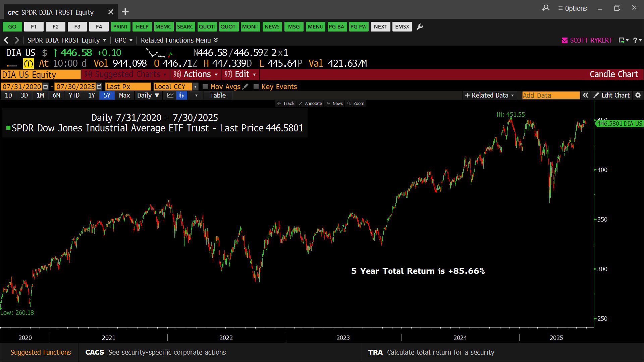Select the 1M range tab
This screenshot has width=644, height=362.
[40, 96]
